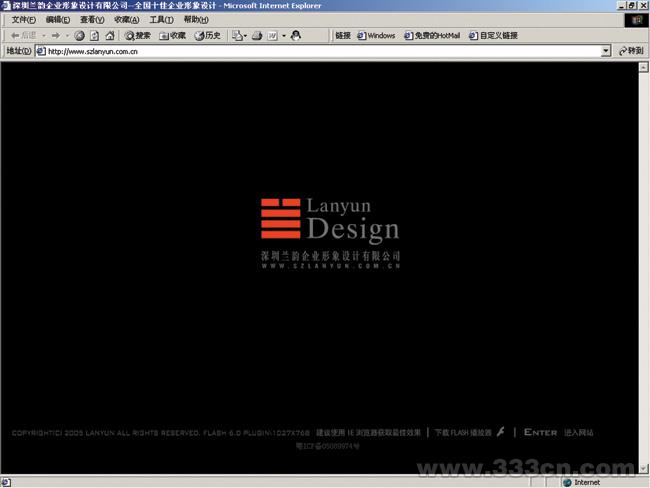Click the Stop loading icon

point(80,35)
